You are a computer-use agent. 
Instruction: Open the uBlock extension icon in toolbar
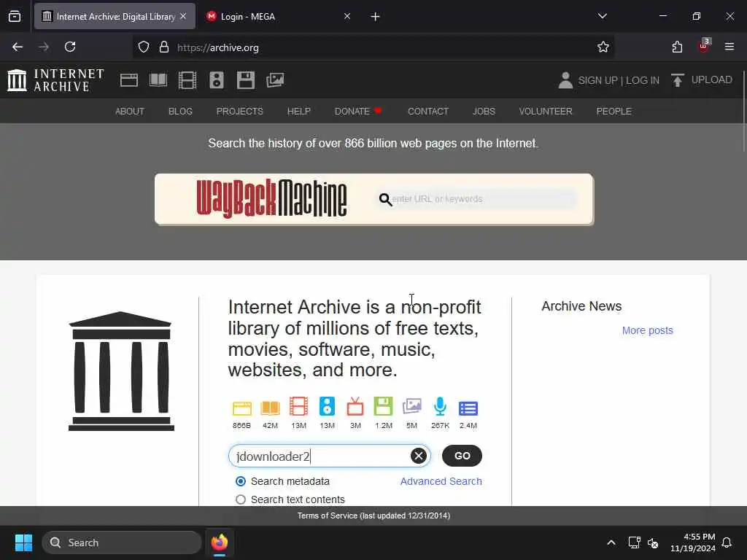click(x=704, y=46)
